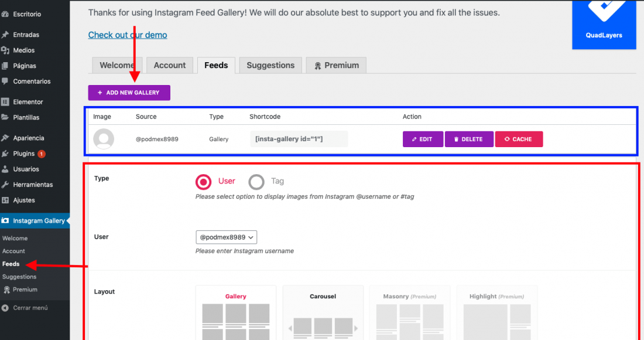Viewport: 644px width, 340px height.
Task: Open the @podmex8989 user dropdown
Action: [227, 237]
